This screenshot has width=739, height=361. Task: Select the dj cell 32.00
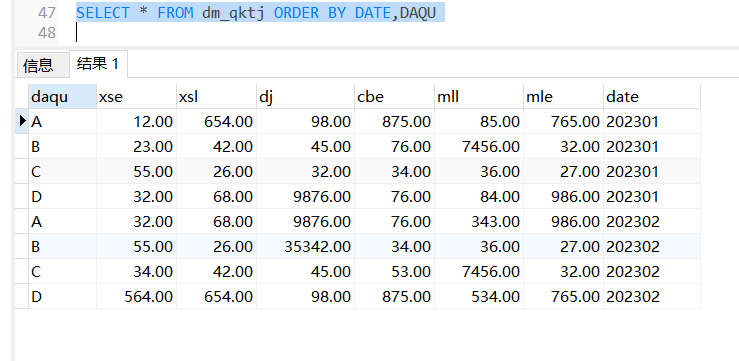point(305,172)
